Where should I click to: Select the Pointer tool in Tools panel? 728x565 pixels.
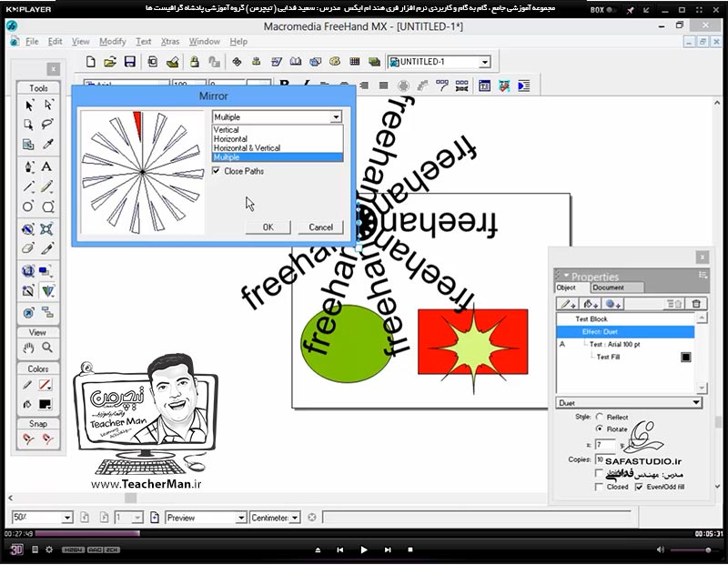click(29, 106)
